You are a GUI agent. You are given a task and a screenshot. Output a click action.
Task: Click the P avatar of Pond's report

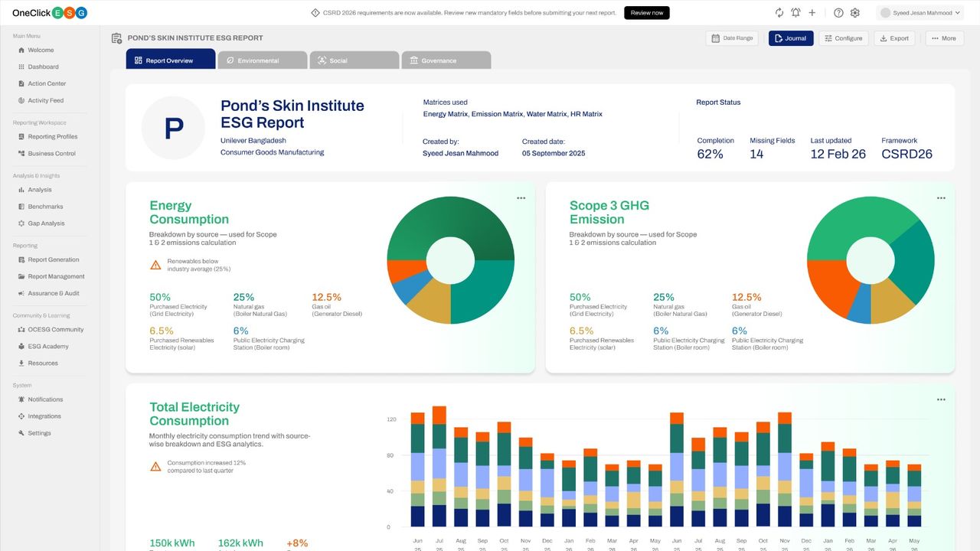174,128
